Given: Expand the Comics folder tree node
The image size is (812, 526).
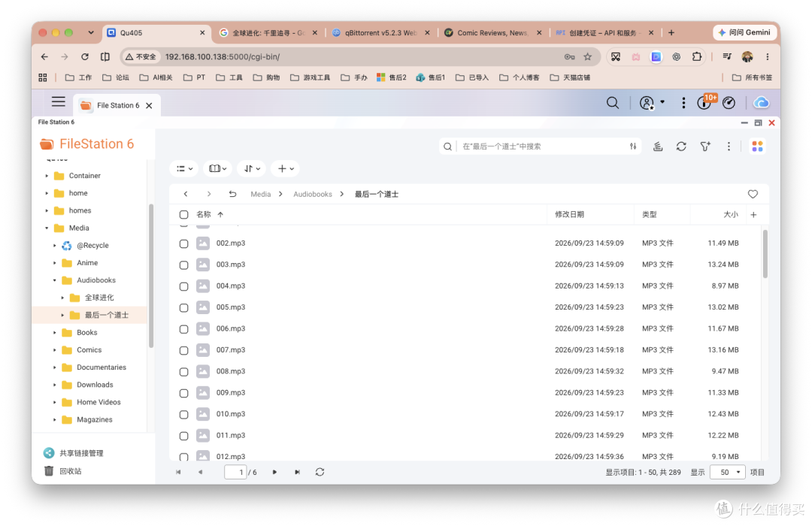Looking at the screenshot, I should 54,350.
